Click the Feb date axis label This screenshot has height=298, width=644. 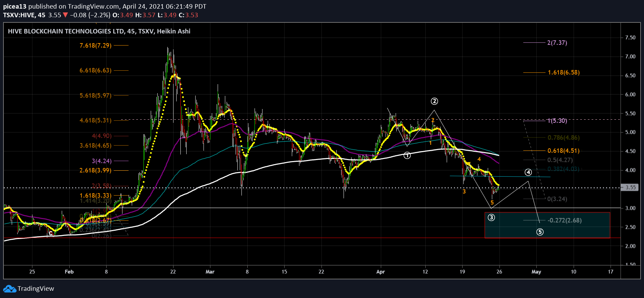[x=69, y=272]
